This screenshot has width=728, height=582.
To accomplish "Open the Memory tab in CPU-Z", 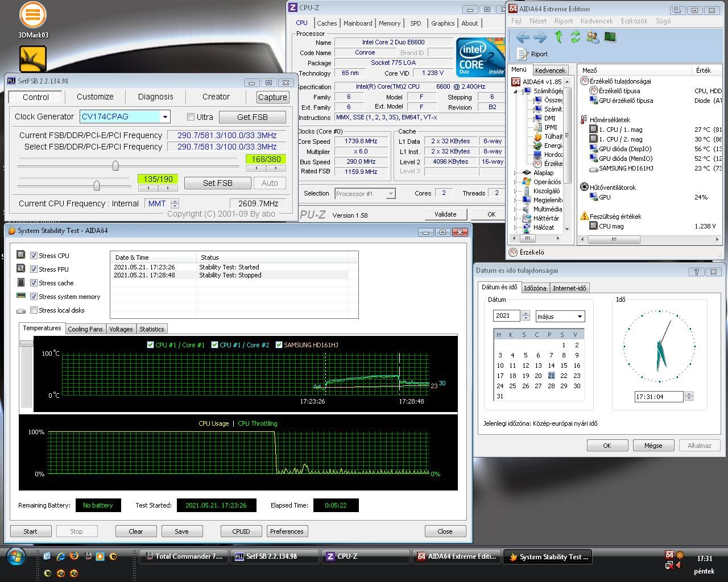I will click(x=390, y=23).
